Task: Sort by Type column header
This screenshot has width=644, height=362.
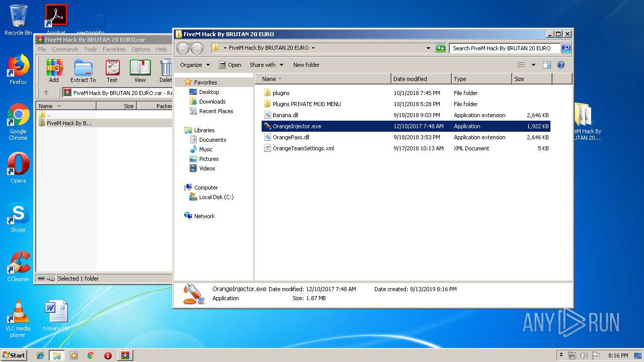Action: pyautogui.click(x=481, y=79)
